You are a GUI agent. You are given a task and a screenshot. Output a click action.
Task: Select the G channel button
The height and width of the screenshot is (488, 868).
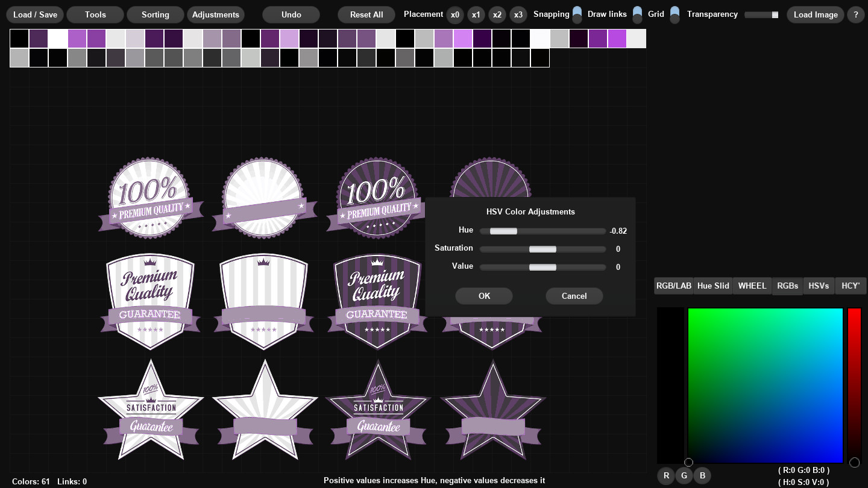684,475
